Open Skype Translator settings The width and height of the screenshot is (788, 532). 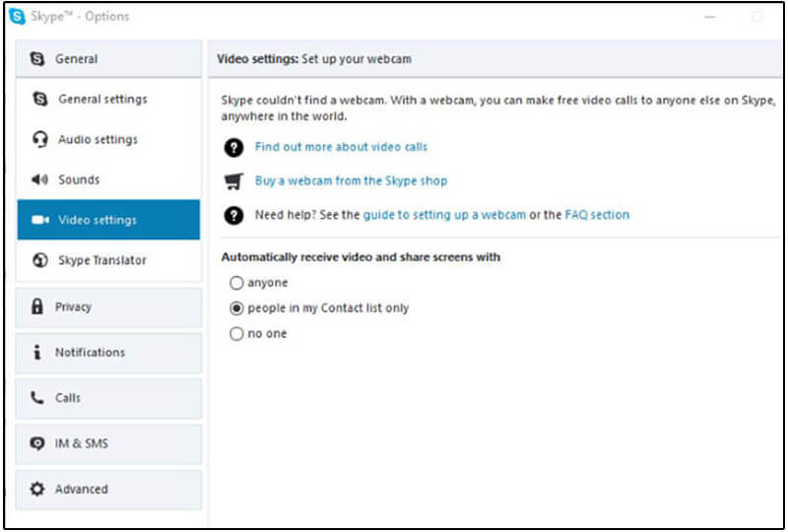pyautogui.click(x=108, y=260)
